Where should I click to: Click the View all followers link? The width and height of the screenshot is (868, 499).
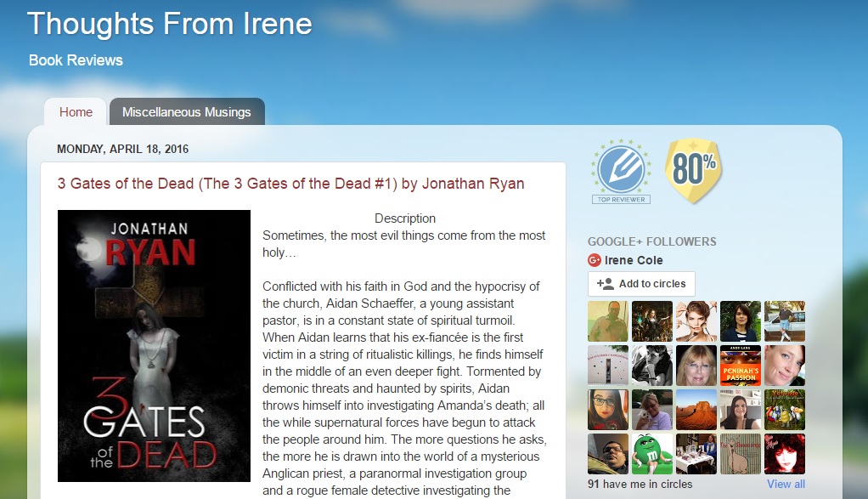tap(786, 484)
